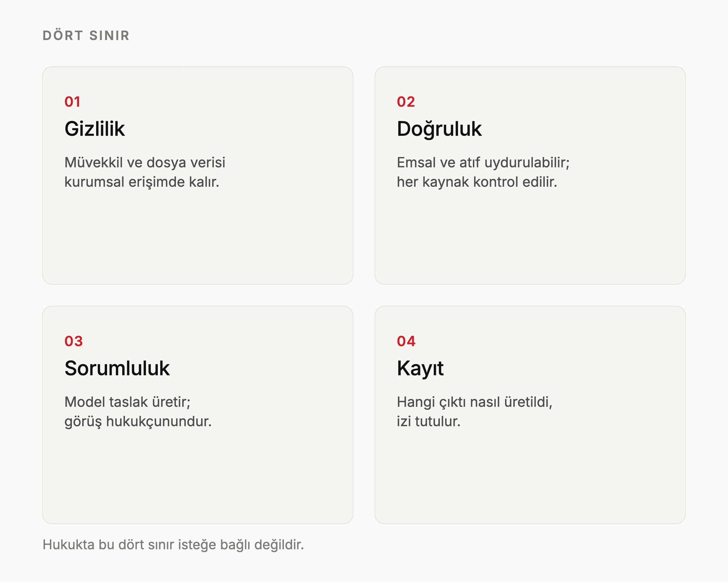728x582 pixels.
Task: Open the Doğruluk card title
Action: coord(439,129)
